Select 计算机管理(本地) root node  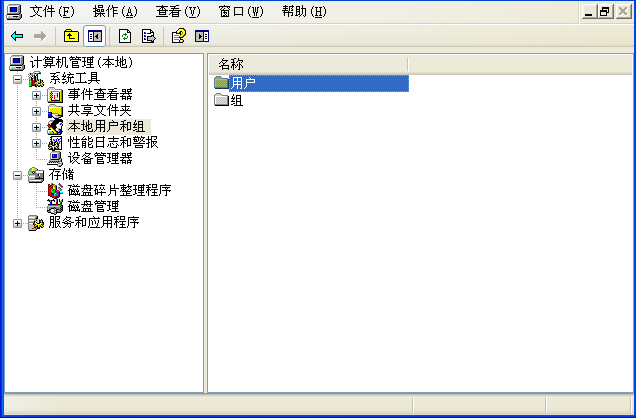[x=82, y=63]
